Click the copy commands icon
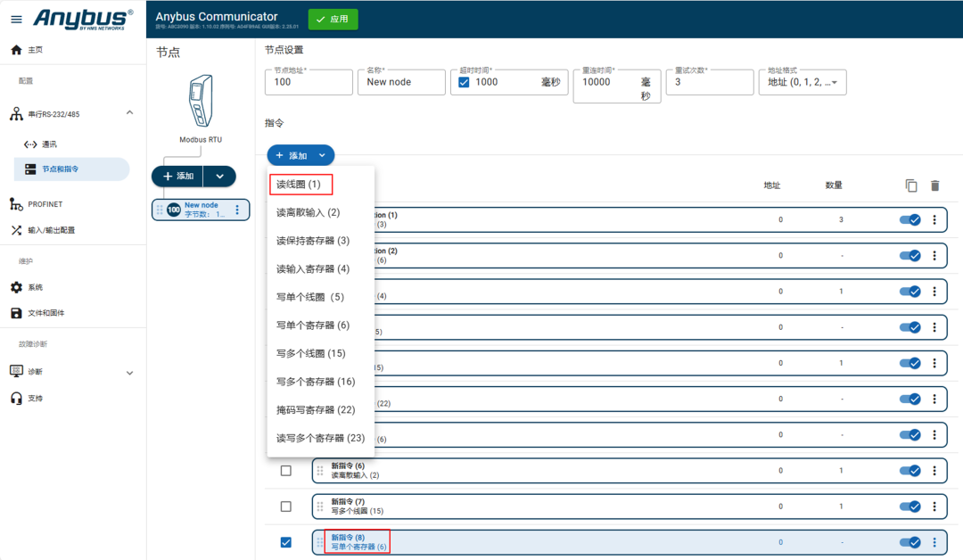 [911, 185]
